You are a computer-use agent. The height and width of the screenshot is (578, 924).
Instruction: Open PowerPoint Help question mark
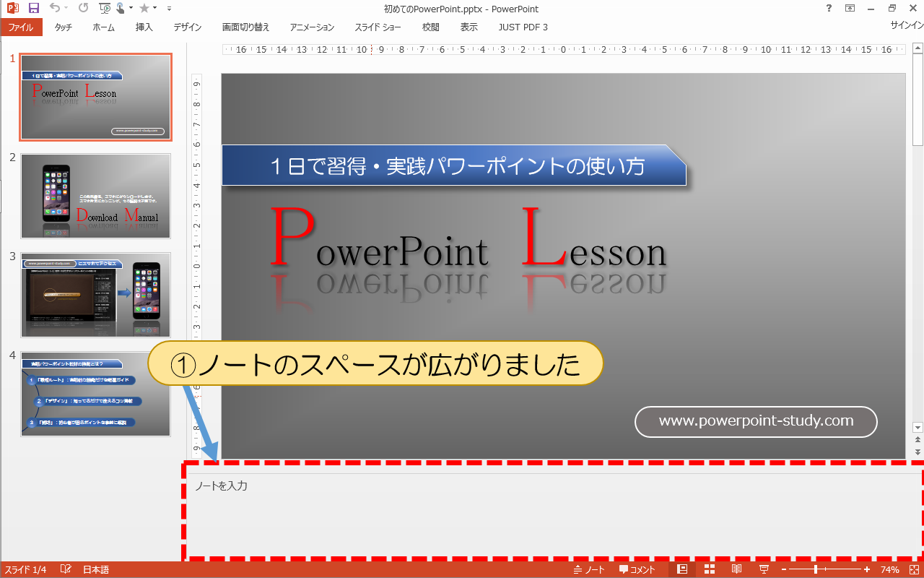coord(829,9)
